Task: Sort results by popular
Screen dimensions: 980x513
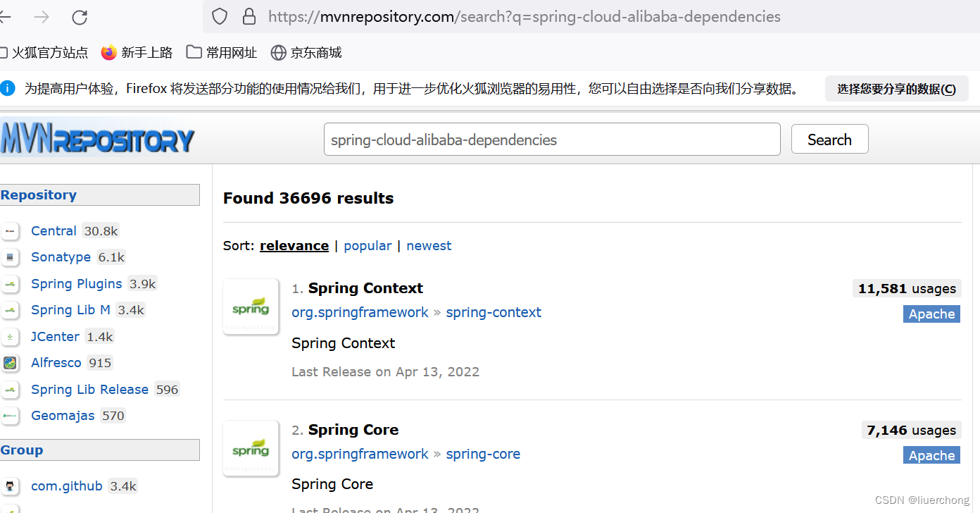Action: [367, 245]
